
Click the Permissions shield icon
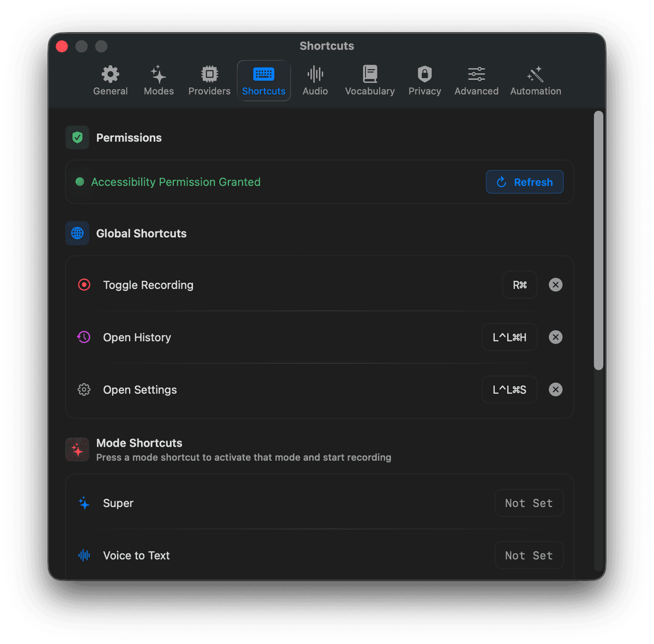click(x=77, y=137)
